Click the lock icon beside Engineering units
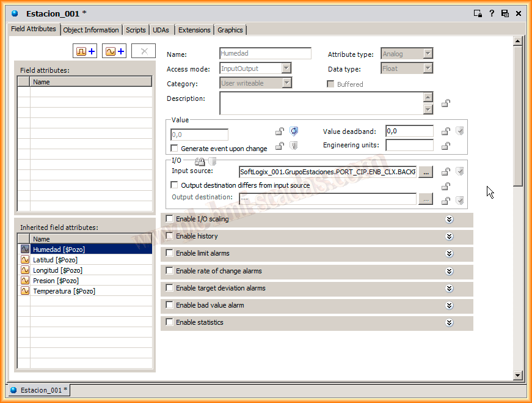Screen dimensions: 532x403 tap(446, 146)
